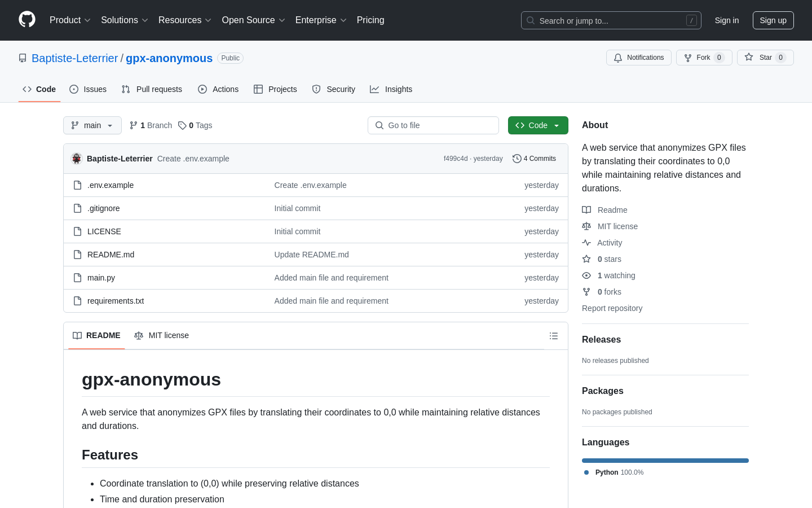Open the Projects tab
Viewport: 812px width, 508px height.
(275, 89)
